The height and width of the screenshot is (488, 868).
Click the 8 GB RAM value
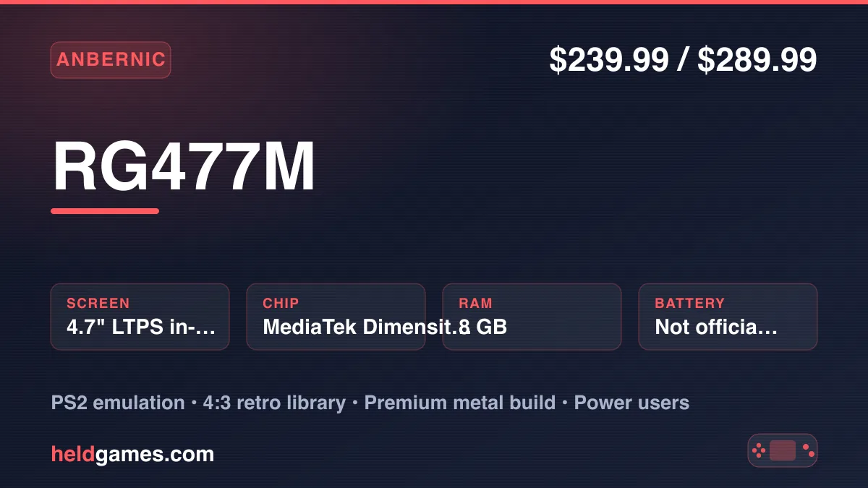pos(482,327)
